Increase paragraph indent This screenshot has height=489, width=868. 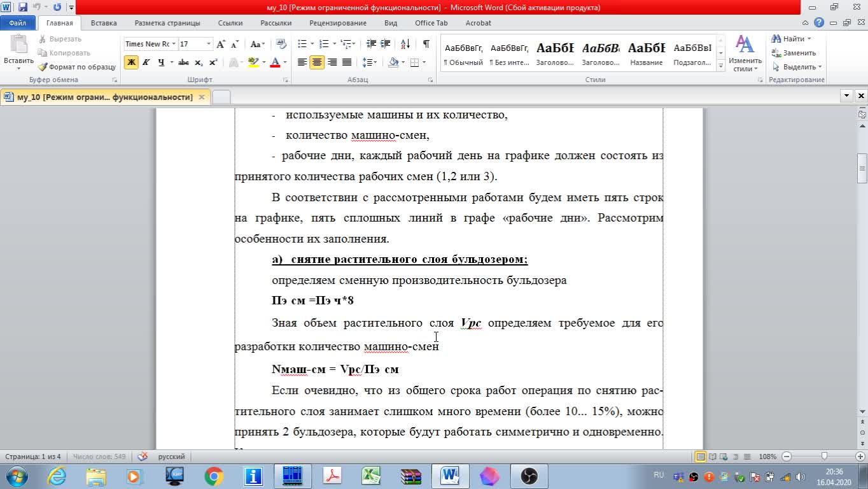[385, 44]
